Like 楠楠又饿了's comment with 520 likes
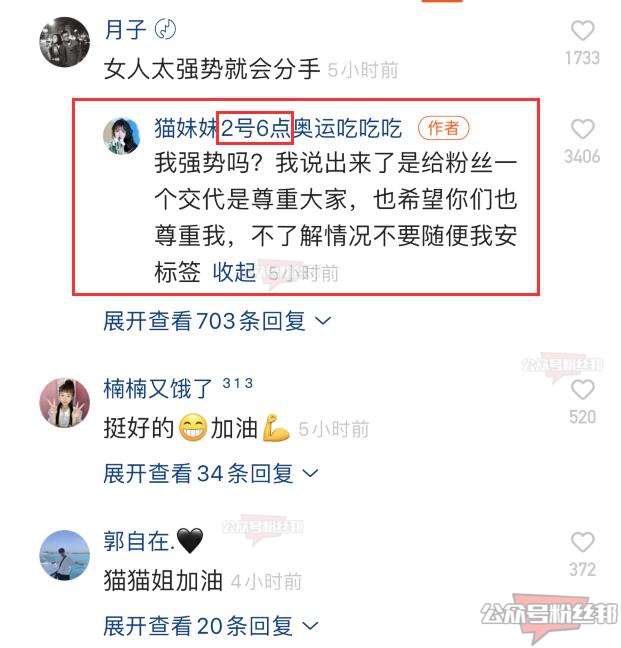 click(x=582, y=390)
